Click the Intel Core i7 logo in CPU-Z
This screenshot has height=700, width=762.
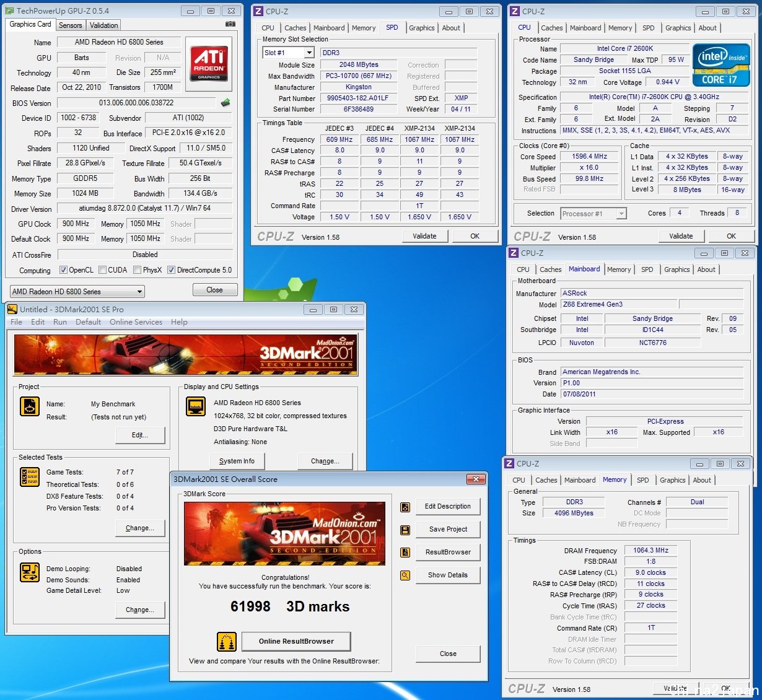721,65
